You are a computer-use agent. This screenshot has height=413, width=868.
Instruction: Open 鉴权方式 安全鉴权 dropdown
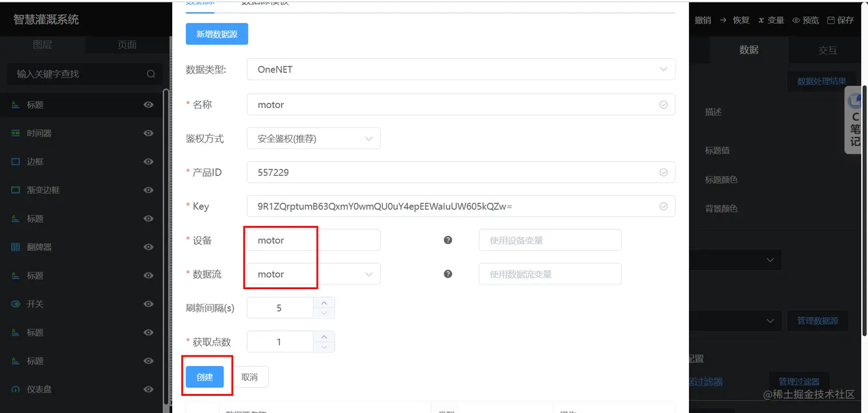click(x=313, y=138)
